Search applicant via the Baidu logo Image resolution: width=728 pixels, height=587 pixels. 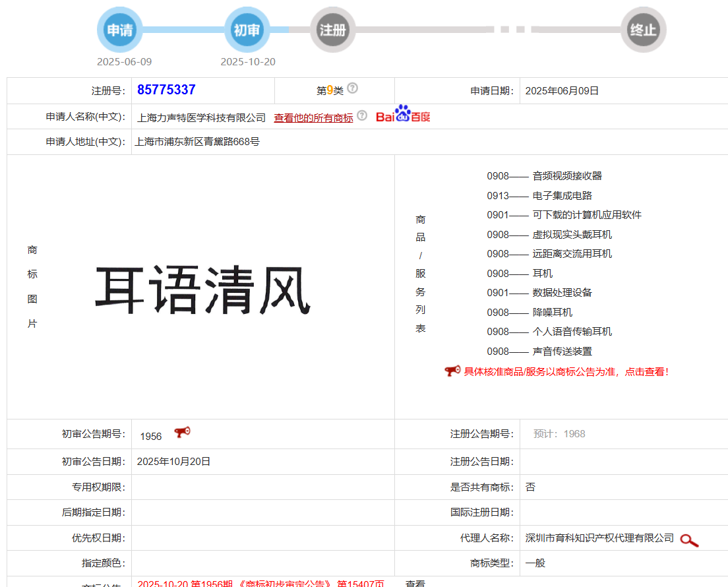(x=403, y=115)
